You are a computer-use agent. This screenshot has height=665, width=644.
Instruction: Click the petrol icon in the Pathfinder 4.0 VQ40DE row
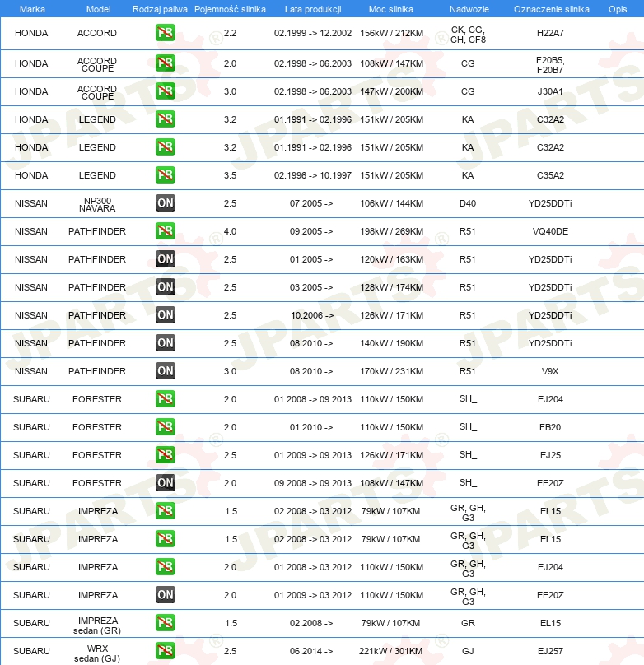(165, 231)
